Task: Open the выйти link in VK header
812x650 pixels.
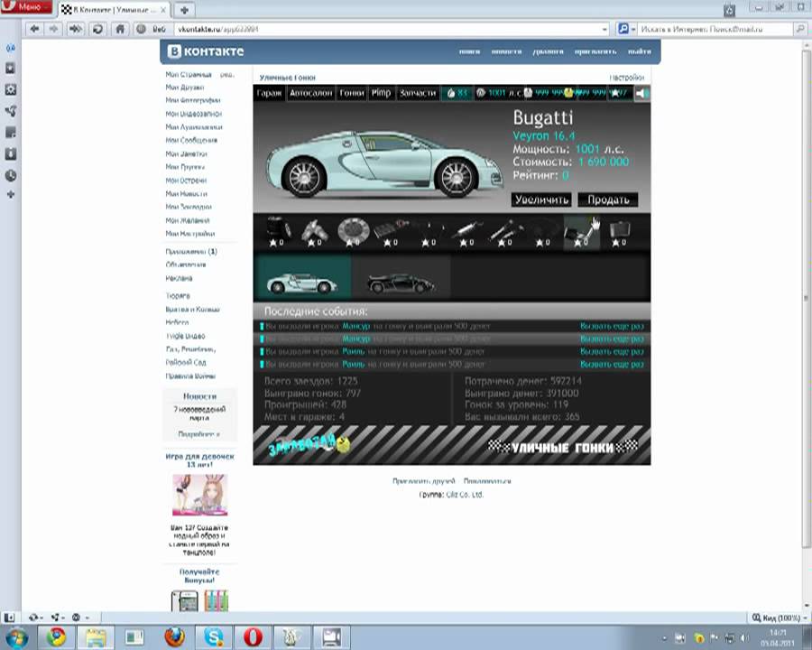Action: pyautogui.click(x=639, y=51)
